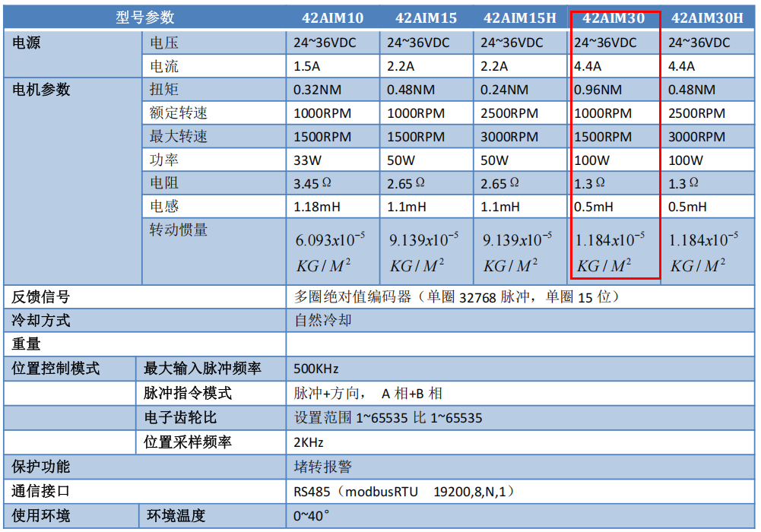The height and width of the screenshot is (532, 761).
Task: Click the 环境温度 label
Action: 176,515
